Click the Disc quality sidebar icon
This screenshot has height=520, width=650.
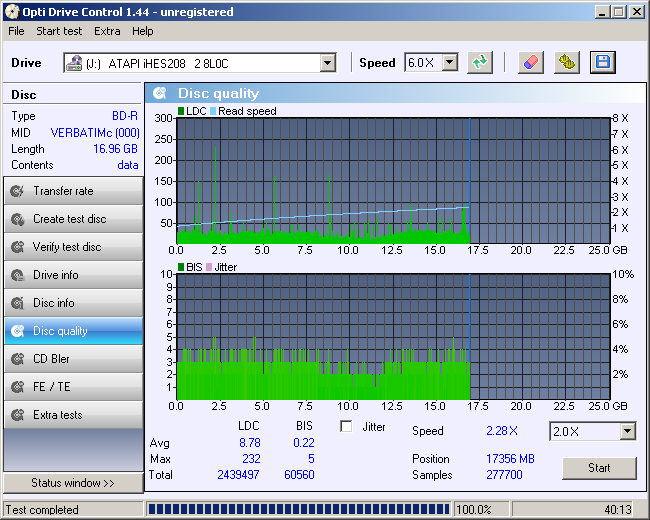(x=17, y=331)
